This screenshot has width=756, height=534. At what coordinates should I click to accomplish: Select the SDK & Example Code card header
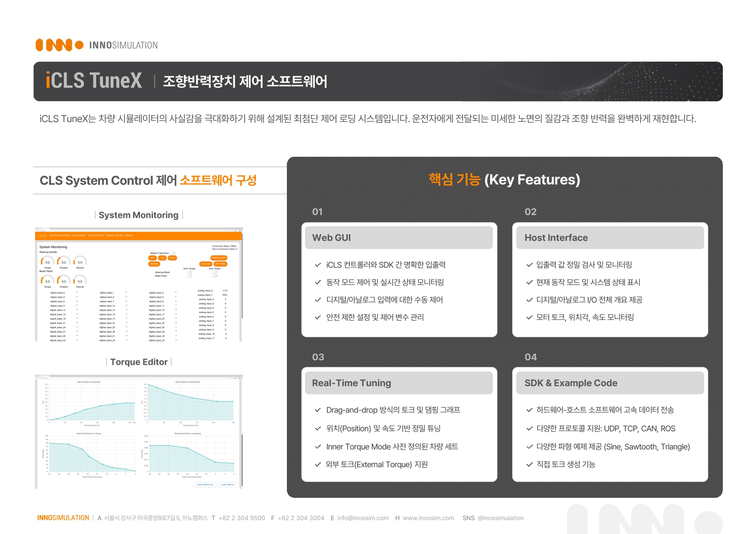point(610,383)
